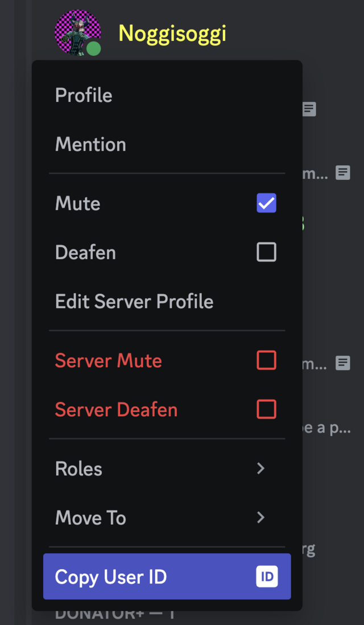Uncheck the Mute checkbox
This screenshot has height=625, width=364.
point(266,203)
